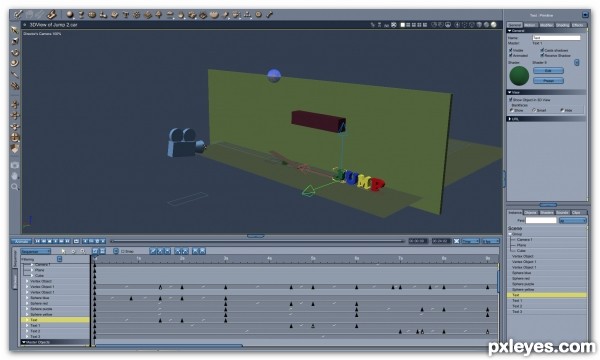Select Camera 1 in the Scene tree
This screenshot has height=360, width=600.
pos(524,239)
